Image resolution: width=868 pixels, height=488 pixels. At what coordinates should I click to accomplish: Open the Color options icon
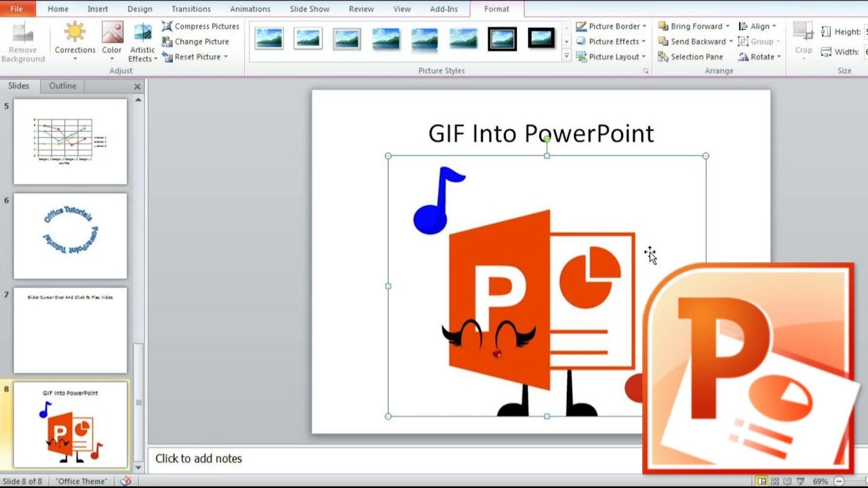tap(112, 42)
